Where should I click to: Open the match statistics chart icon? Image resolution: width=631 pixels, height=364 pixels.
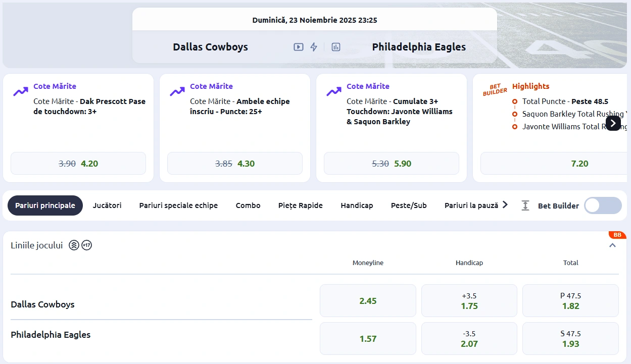[x=336, y=47]
